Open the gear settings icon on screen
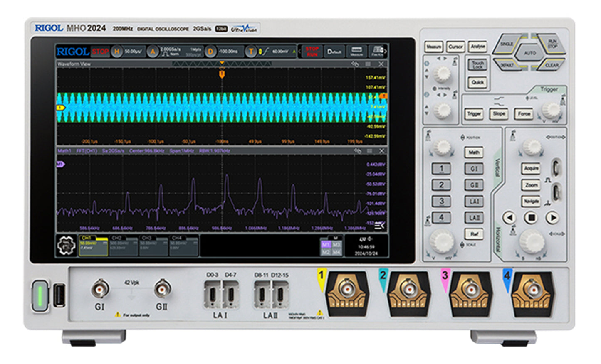This screenshot has height=364, width=601. (x=66, y=246)
